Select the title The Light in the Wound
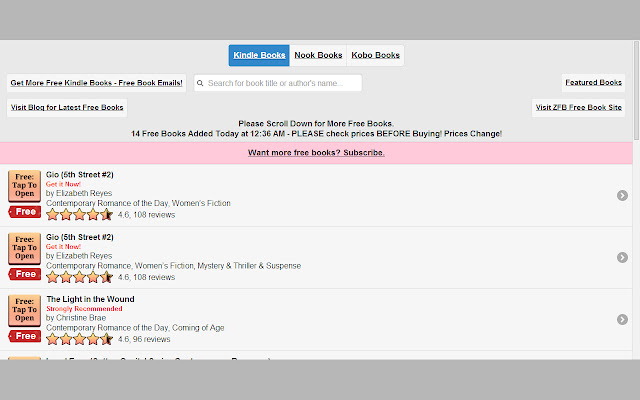Viewport: 640px width, 400px height. [90, 299]
